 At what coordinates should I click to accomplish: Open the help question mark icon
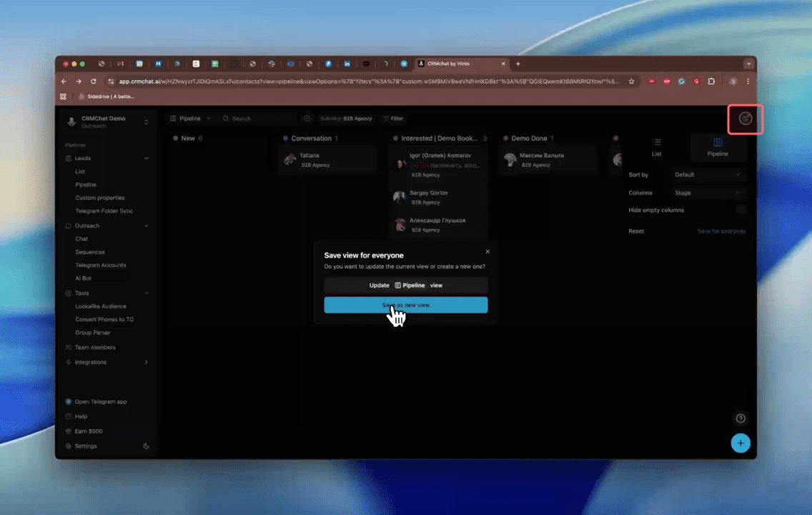pos(741,418)
